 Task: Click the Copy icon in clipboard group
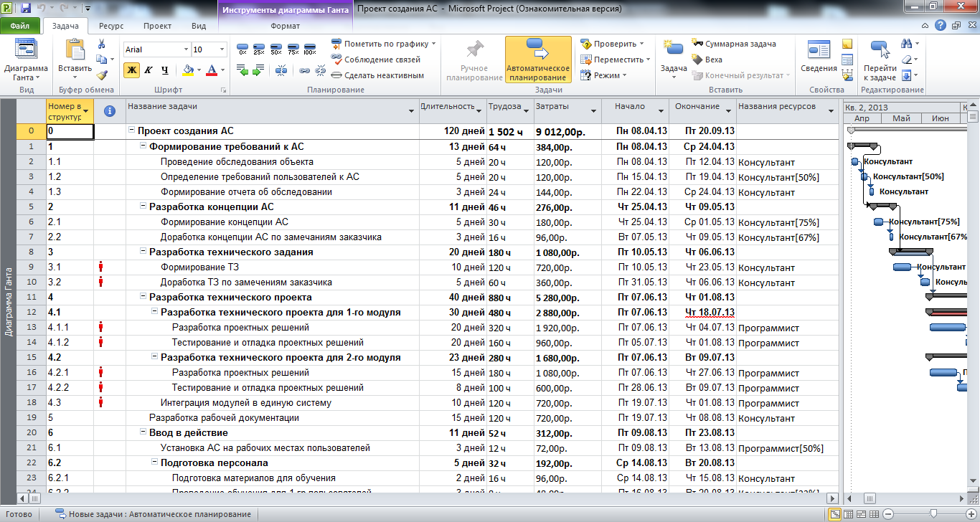click(102, 60)
